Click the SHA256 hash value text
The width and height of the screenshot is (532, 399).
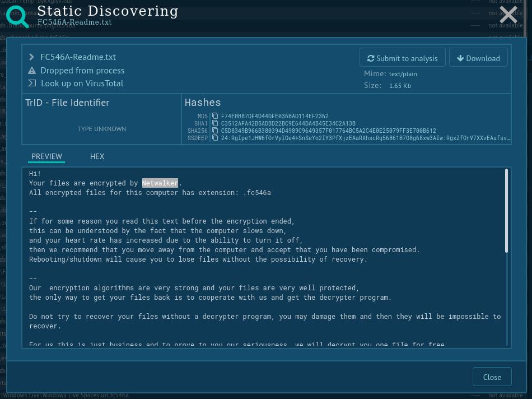pyautogui.click(x=328, y=131)
